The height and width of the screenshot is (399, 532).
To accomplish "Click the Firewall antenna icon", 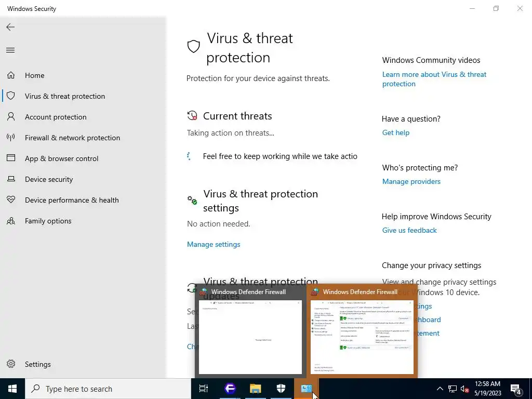I will [x=11, y=137].
